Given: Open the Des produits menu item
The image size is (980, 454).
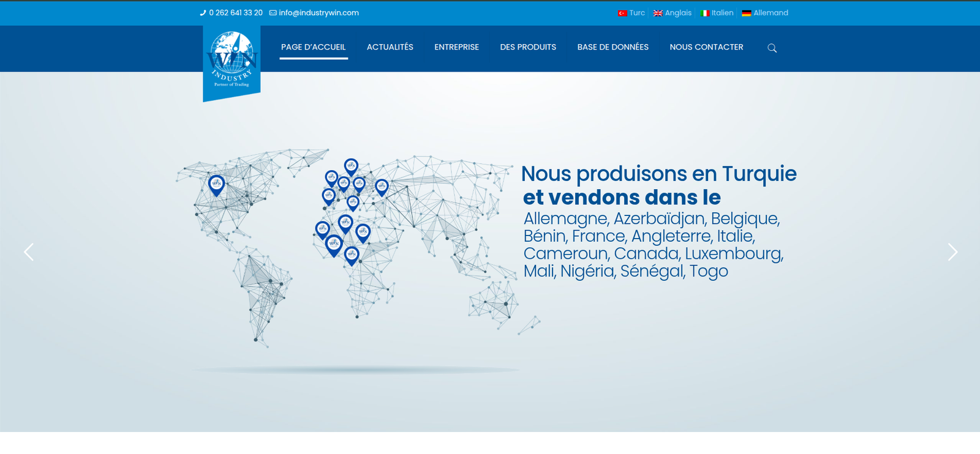Looking at the screenshot, I should point(528,47).
